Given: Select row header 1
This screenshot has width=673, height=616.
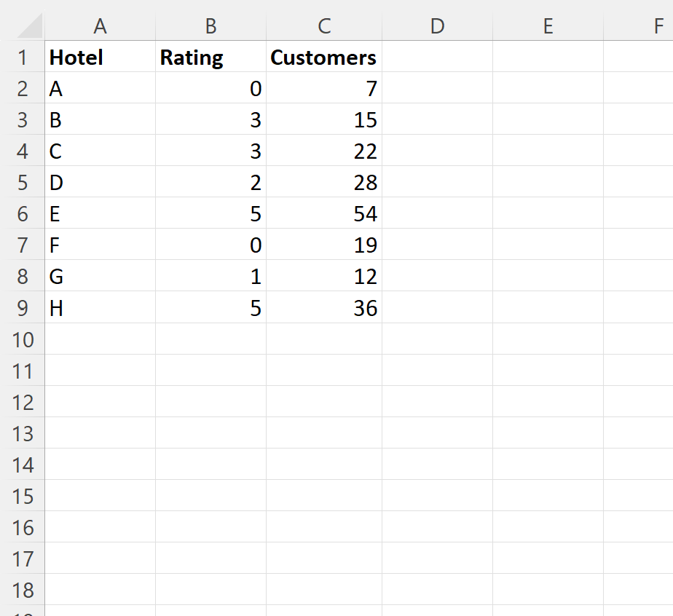Looking at the screenshot, I should (x=23, y=57).
